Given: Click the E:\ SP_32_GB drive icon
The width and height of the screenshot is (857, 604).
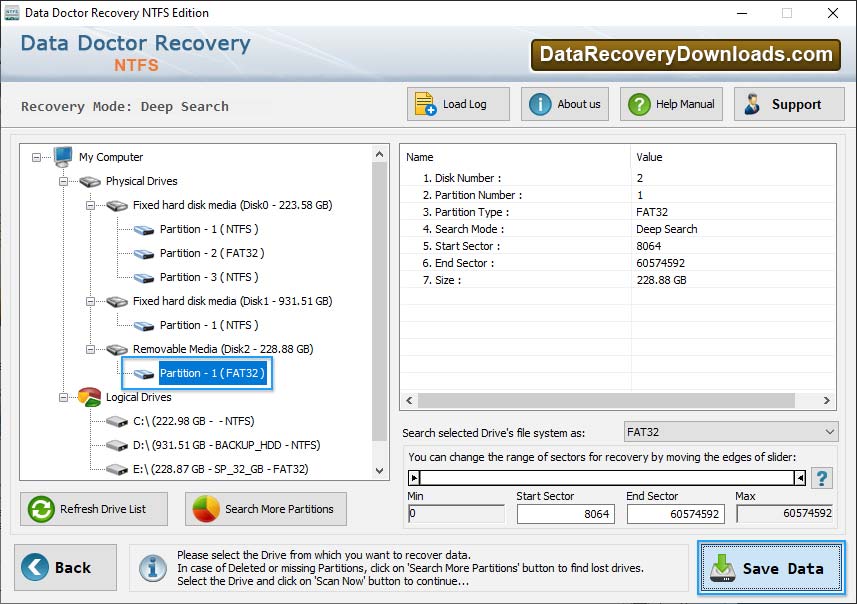Looking at the screenshot, I should (x=117, y=470).
